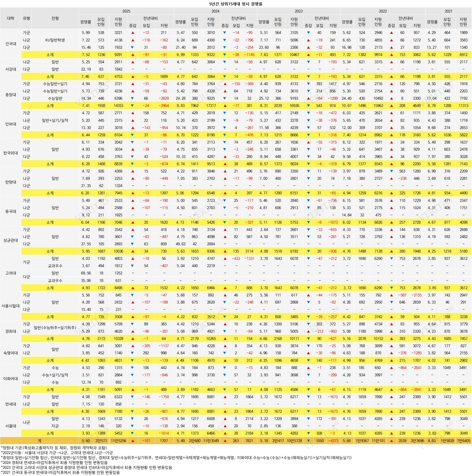Image resolution: width=472 pixels, height=476 pixels.
Task: Click the red up-triangle in 계 row under 2025
Action: pyautogui.click(x=133, y=441)
